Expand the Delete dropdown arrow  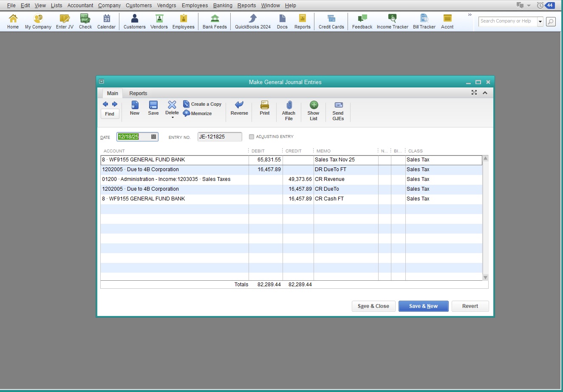172,118
